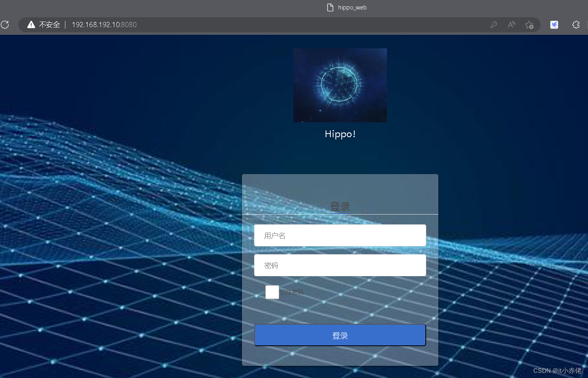Tick the 记住密码 remember password checkbox

(272, 292)
